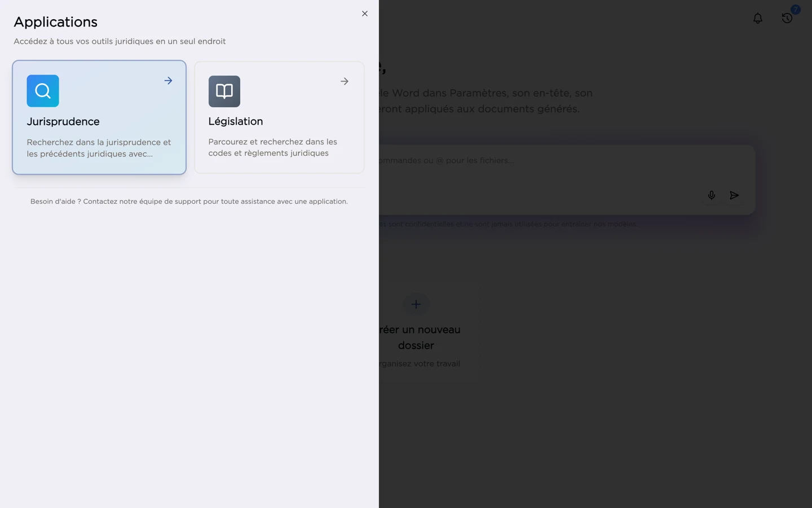This screenshot has width=812, height=508.
Task: Close the Applications panel
Action: coord(365,14)
